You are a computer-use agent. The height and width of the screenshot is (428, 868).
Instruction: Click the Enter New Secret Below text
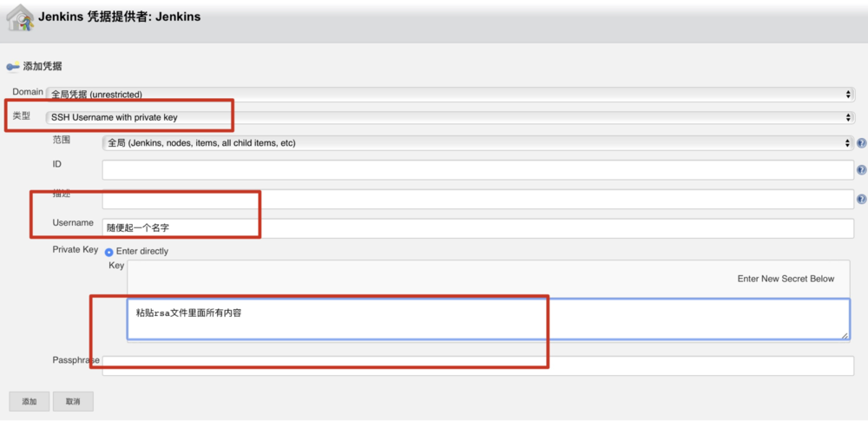[x=786, y=279]
